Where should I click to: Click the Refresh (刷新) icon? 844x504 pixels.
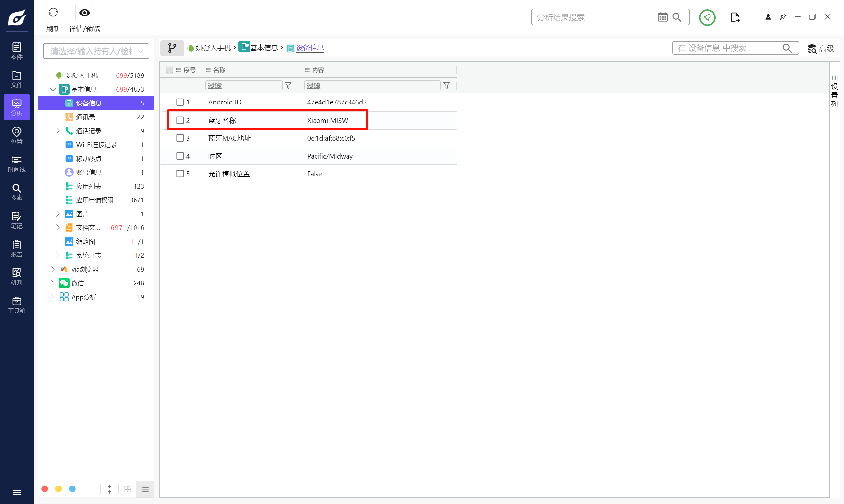click(x=53, y=13)
